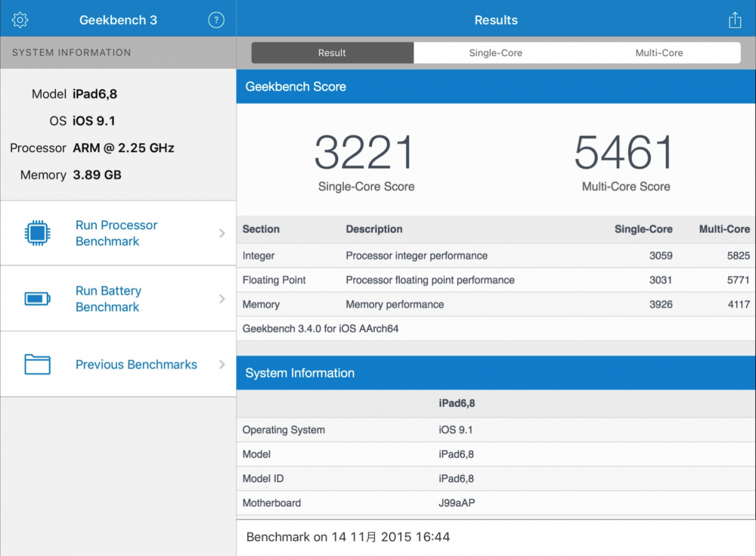Open Previous Benchmarks
756x556 pixels.
click(x=136, y=364)
